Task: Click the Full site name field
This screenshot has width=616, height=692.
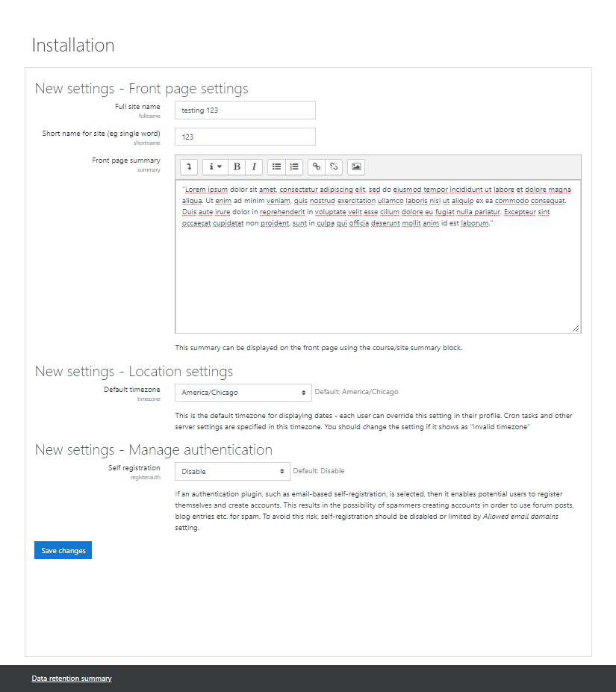Action: coord(245,110)
